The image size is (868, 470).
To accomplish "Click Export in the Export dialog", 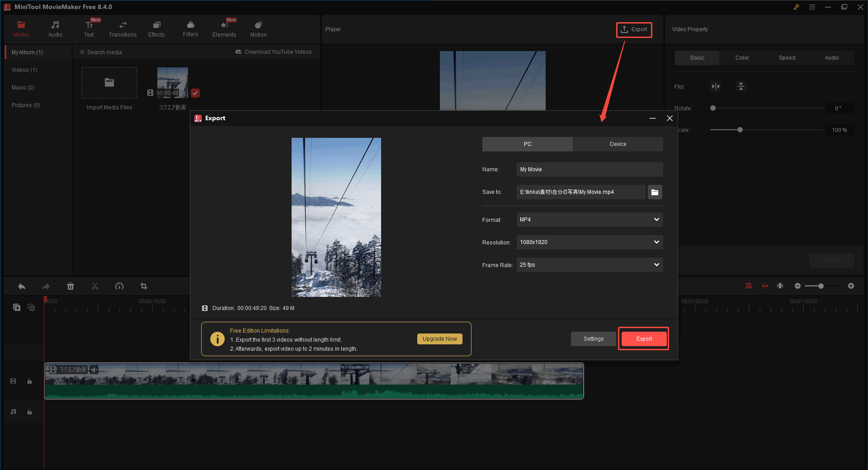I will (x=643, y=338).
